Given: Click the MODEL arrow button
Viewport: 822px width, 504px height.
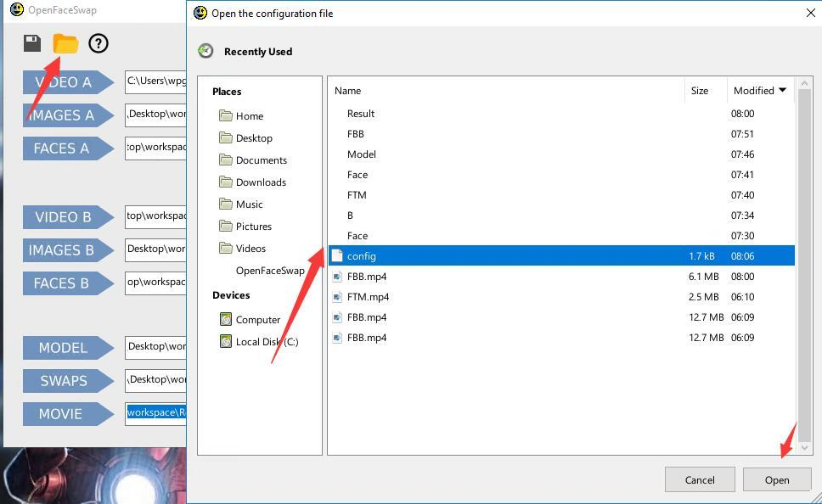Looking at the screenshot, I should (68, 348).
